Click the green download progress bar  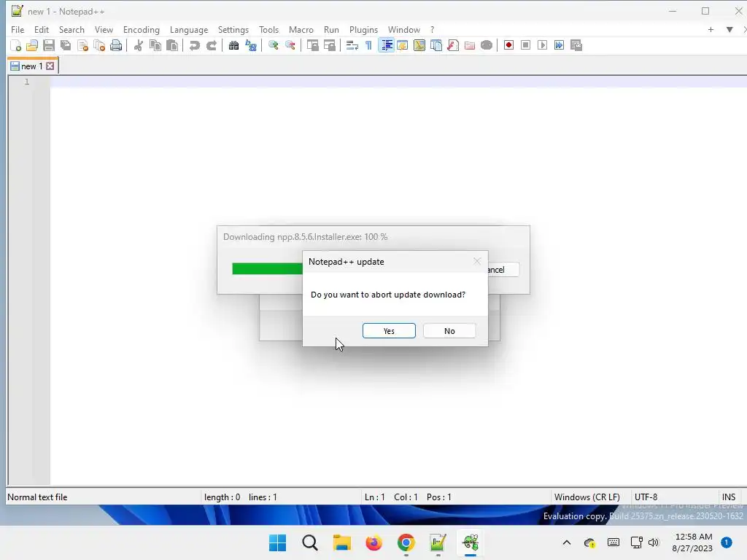tap(267, 268)
